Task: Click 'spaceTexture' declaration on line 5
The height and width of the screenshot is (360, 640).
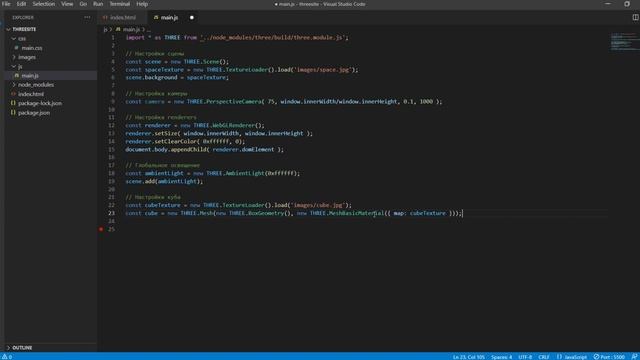Action: (x=164, y=70)
